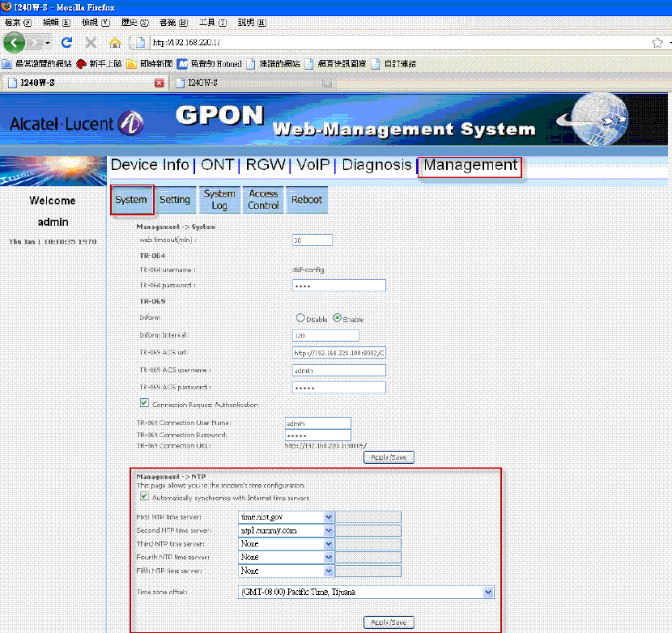Open the 免費的 Hotmail bookmark
The width and height of the screenshot is (672, 633).
pyautogui.click(x=210, y=64)
